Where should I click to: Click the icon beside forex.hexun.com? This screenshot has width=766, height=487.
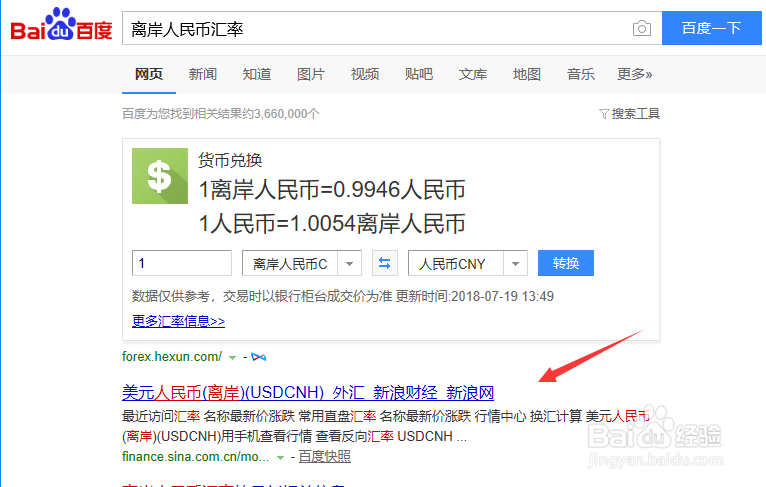pos(258,357)
